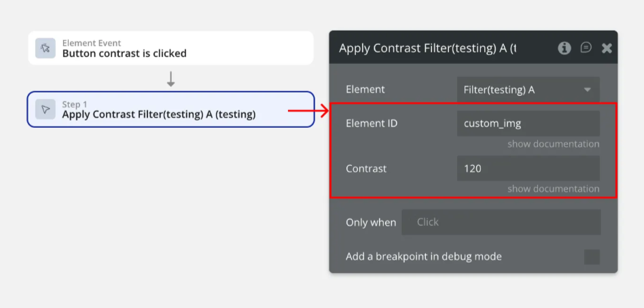Image resolution: width=644 pixels, height=308 pixels.
Task: Click the panel title 'Apply Contrast Filter(testing) A'
Action: (x=427, y=48)
